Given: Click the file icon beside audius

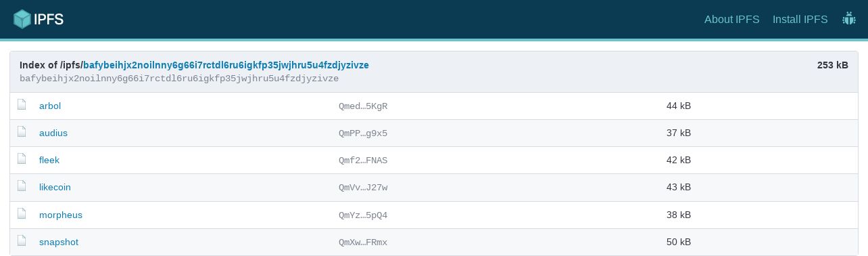Looking at the screenshot, I should pos(22,133).
